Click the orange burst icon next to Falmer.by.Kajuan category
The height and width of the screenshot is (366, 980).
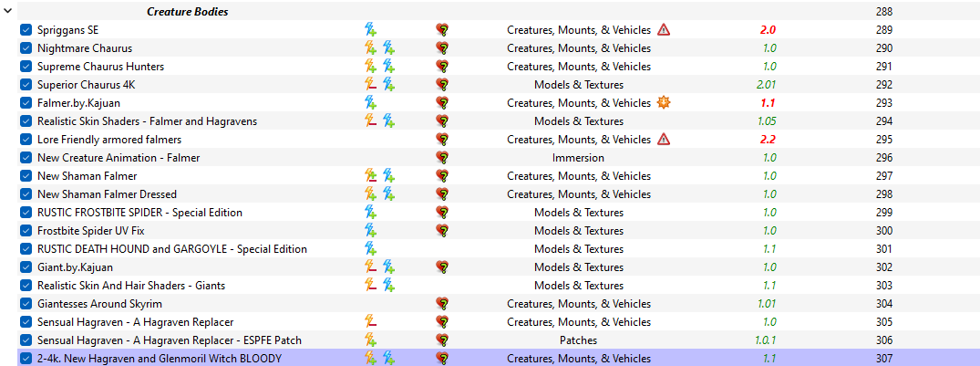(x=664, y=102)
